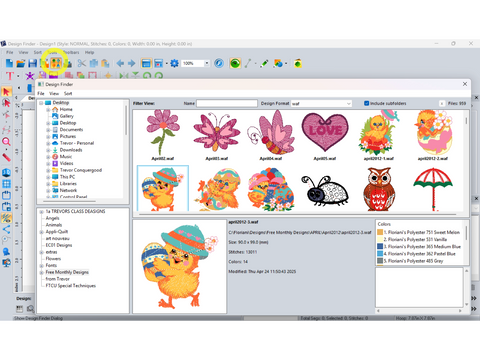Expand the Fonts folder node
Image resolution: width=480 pixels, height=360 pixels.
pyautogui.click(x=41, y=266)
